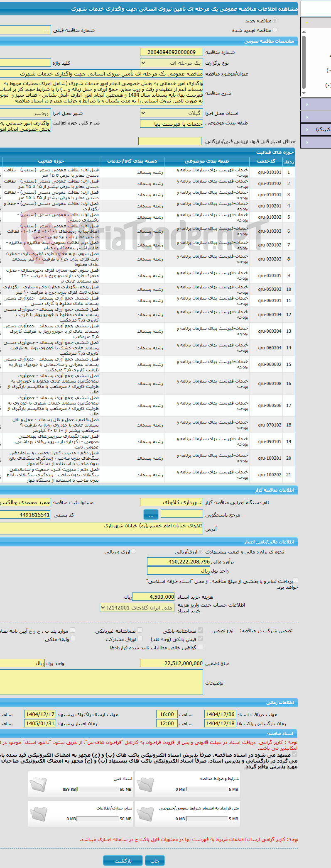Choose the ارزی و ریالی radio option

[x=133, y=551]
